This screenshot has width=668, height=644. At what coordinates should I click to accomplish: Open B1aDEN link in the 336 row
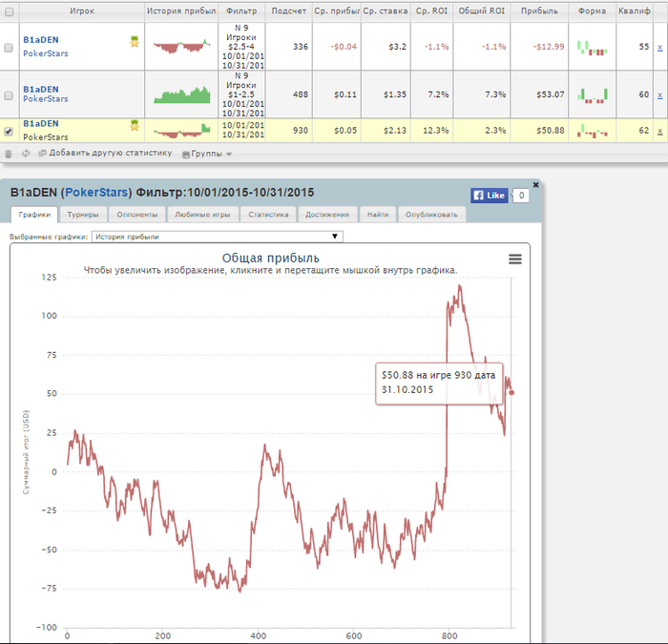[41, 40]
